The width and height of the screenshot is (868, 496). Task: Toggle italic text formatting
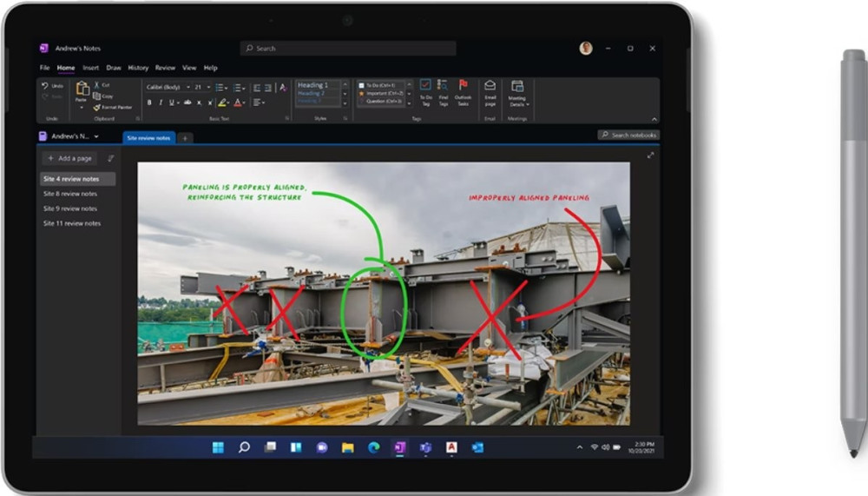pyautogui.click(x=160, y=103)
